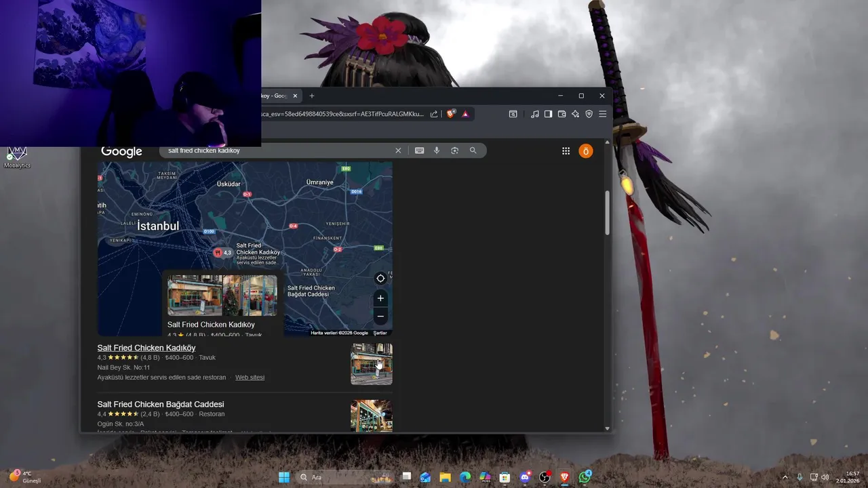Open the weather widget showing 4°C Güneşli
The width and height of the screenshot is (868, 488).
(x=25, y=476)
